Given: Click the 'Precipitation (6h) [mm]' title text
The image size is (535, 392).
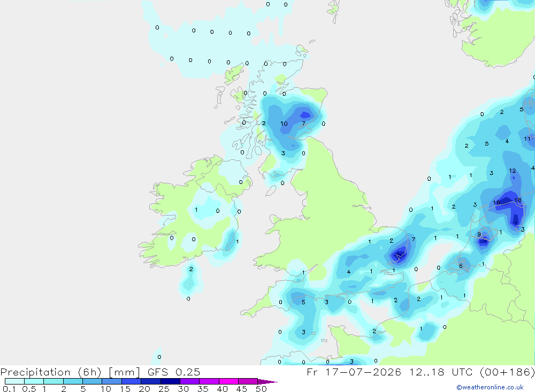Looking at the screenshot, I should tap(70, 372).
